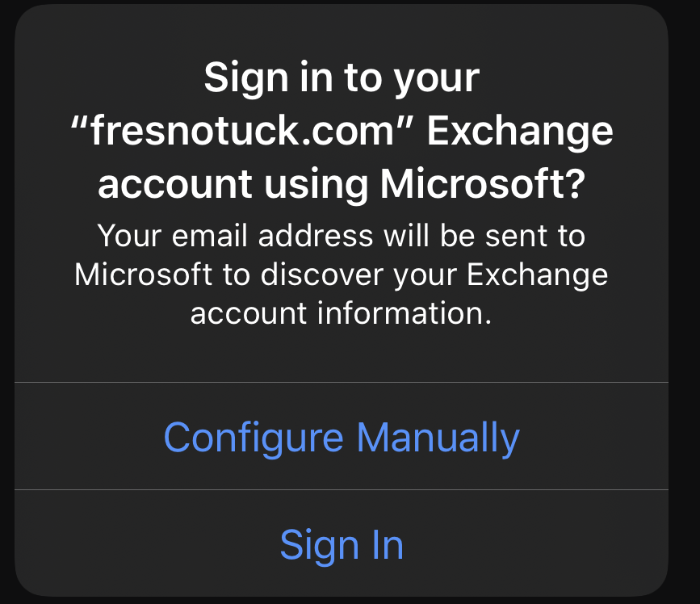Click empty row space left of Sign In
This screenshot has height=604, width=700.
pyautogui.click(x=121, y=545)
